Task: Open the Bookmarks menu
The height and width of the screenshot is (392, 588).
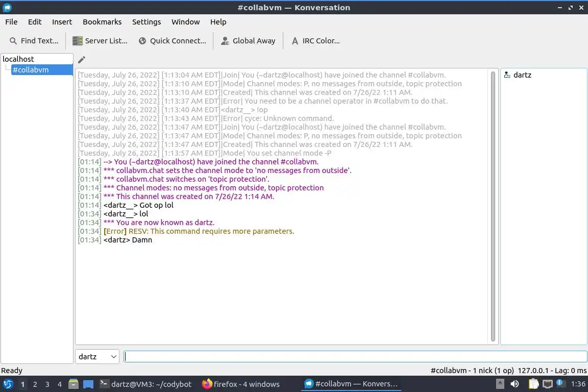Action: (102, 22)
